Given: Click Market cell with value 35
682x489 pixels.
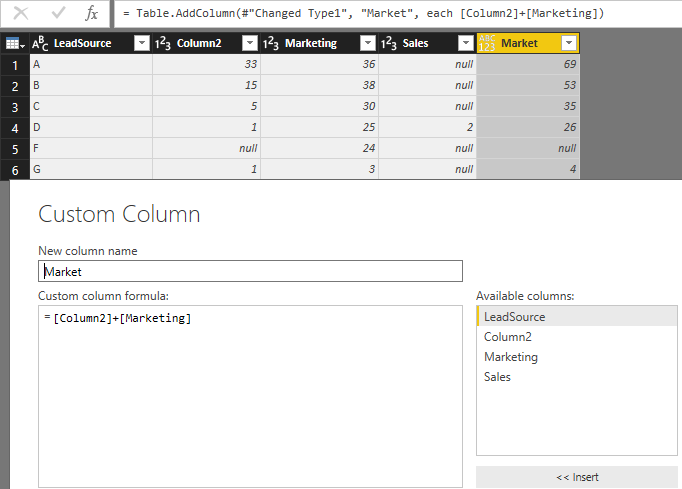Looking at the screenshot, I should 528,106.
